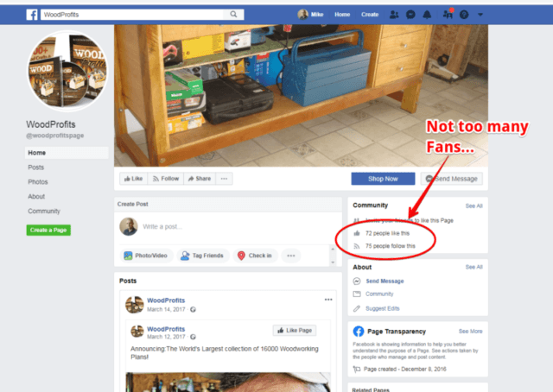553x392 pixels.
Task: Click the Facebook logo icon
Action: [x=32, y=15]
